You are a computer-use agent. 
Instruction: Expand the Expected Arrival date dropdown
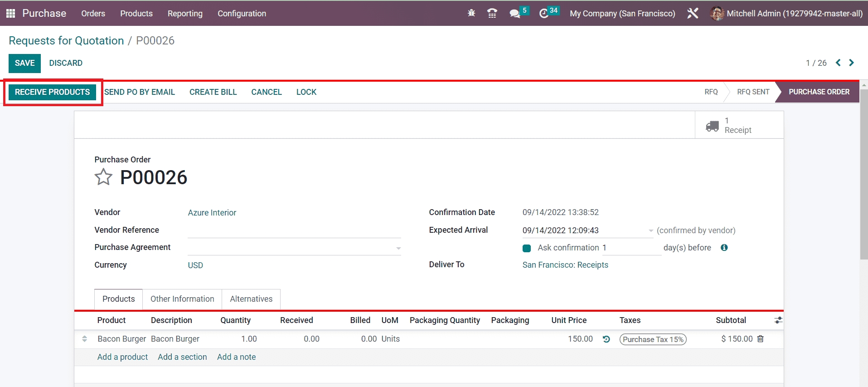tap(651, 230)
